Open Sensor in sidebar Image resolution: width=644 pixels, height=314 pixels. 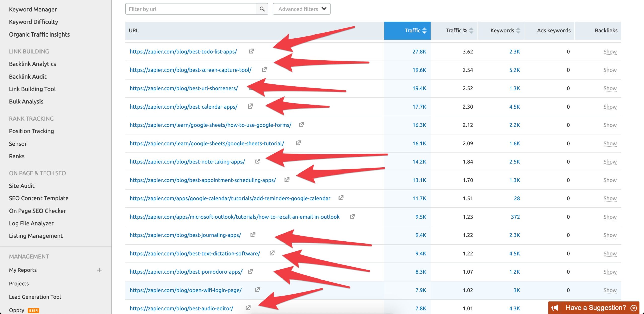click(18, 144)
